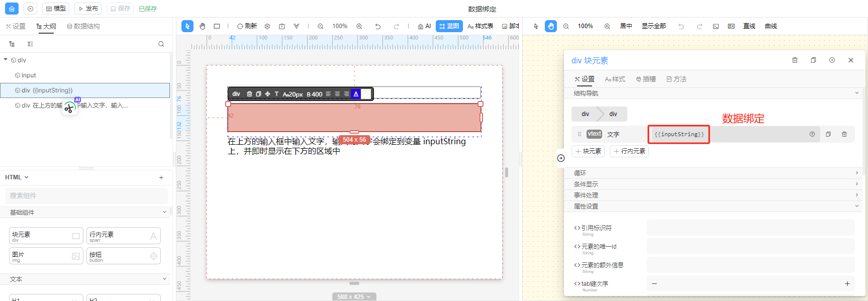Open the blue text color swatch
This screenshot has width=868, height=301.
click(x=356, y=94)
